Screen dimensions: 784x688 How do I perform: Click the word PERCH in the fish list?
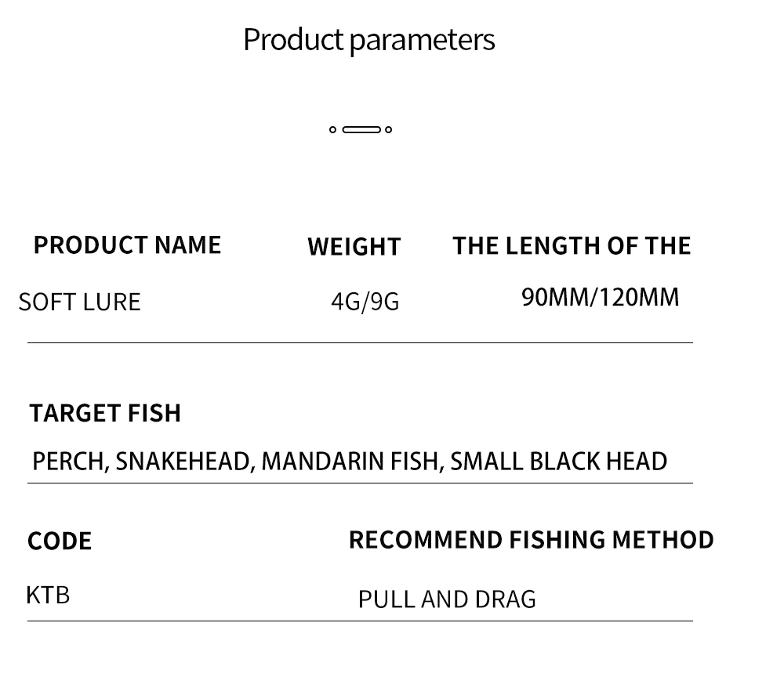click(x=69, y=462)
